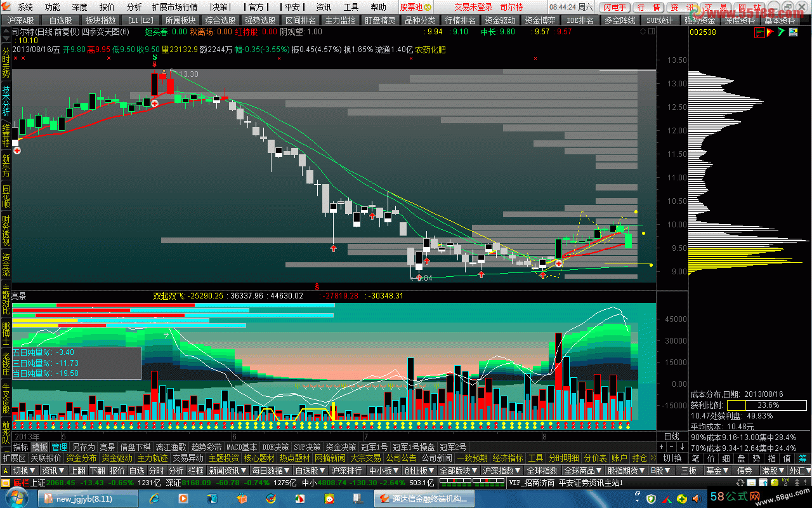Switch to the 指标 tab
812x508 pixels.
point(20,447)
